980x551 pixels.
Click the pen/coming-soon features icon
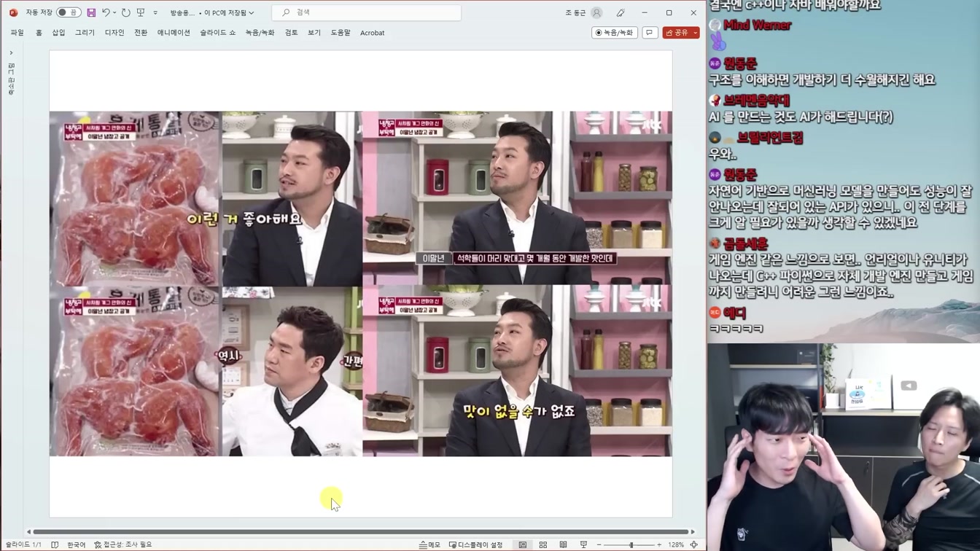[621, 12]
